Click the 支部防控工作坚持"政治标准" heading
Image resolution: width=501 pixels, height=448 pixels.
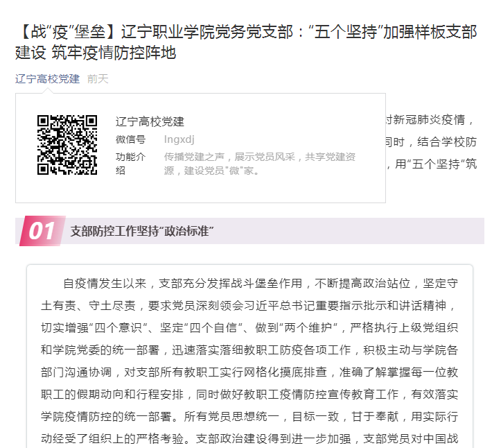(142, 231)
